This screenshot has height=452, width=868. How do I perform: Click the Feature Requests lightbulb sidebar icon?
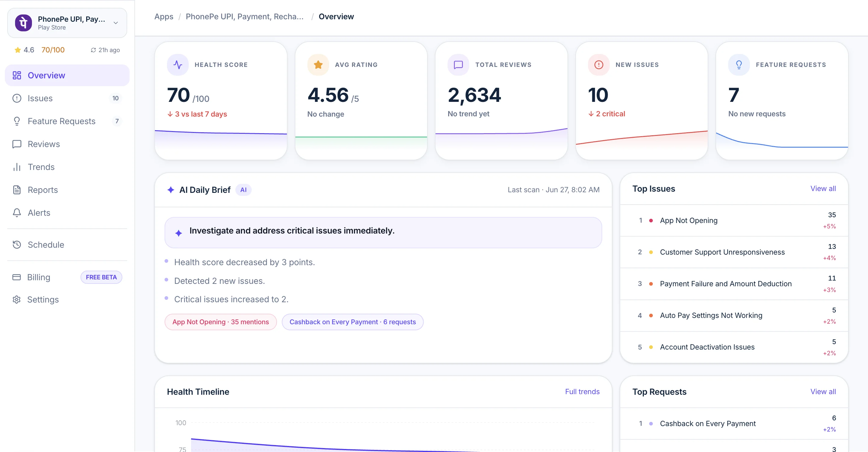[17, 121]
